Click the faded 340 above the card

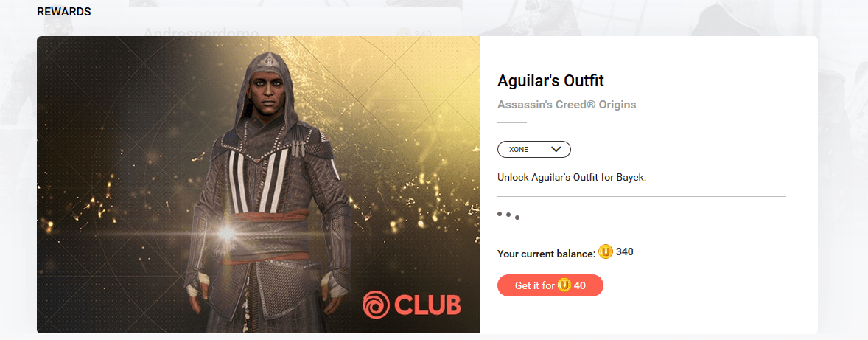(422, 33)
